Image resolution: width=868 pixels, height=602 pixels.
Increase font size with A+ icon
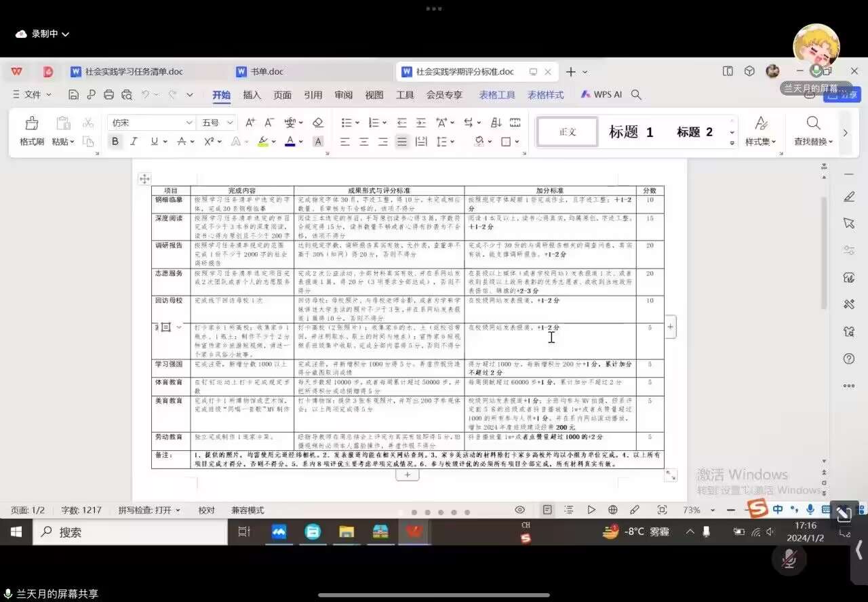pyautogui.click(x=250, y=123)
